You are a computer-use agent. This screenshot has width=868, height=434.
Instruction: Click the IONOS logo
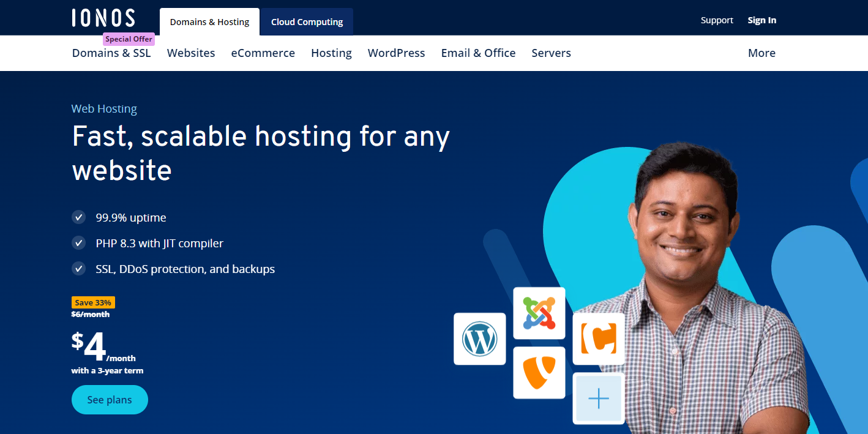coord(103,18)
